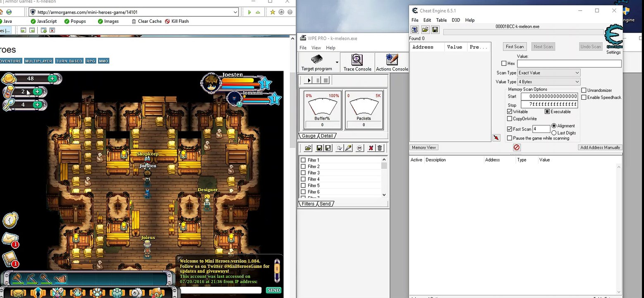Delete filter using the red X icon
Viewport: 644px width, 298px height.
pyautogui.click(x=371, y=148)
